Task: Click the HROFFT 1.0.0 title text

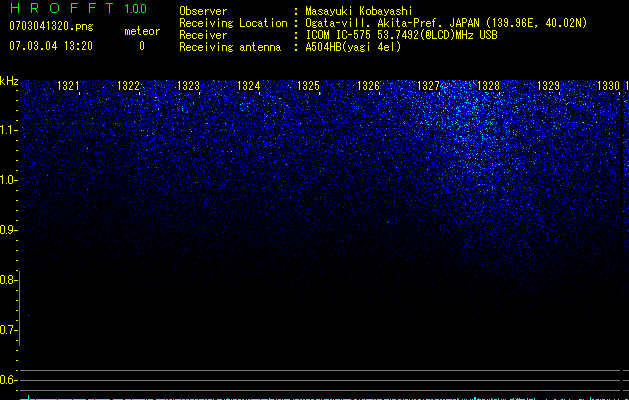Action: point(78,8)
